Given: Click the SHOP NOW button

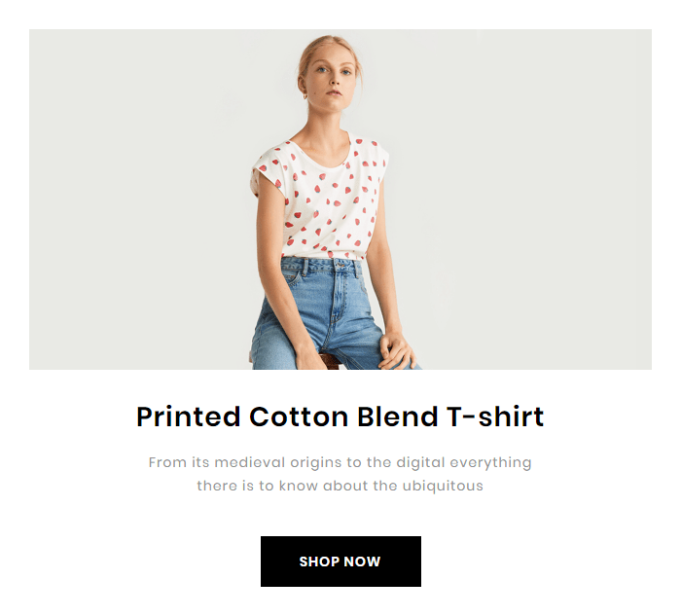Looking at the screenshot, I should (x=340, y=562).
